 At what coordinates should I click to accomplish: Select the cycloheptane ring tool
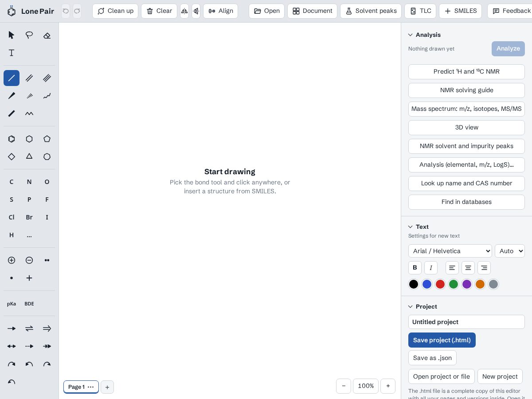(47, 156)
